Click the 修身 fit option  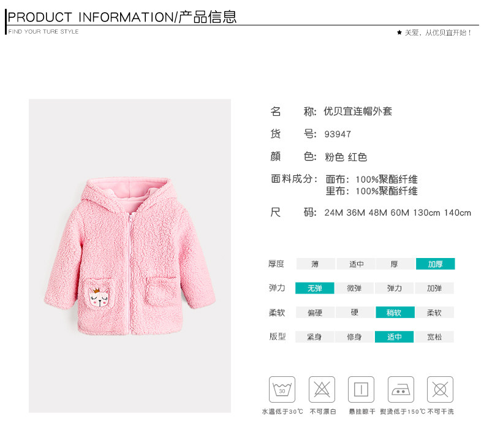pos(354,337)
